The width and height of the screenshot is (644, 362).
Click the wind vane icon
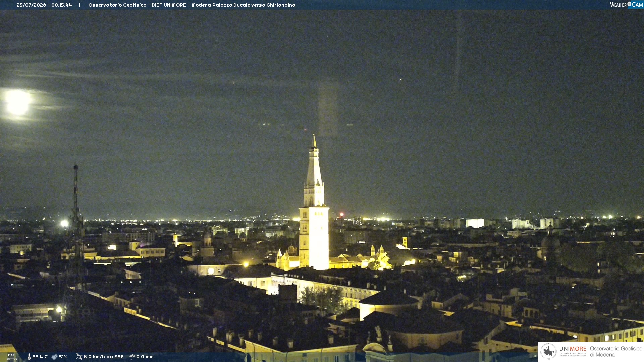(x=79, y=357)
